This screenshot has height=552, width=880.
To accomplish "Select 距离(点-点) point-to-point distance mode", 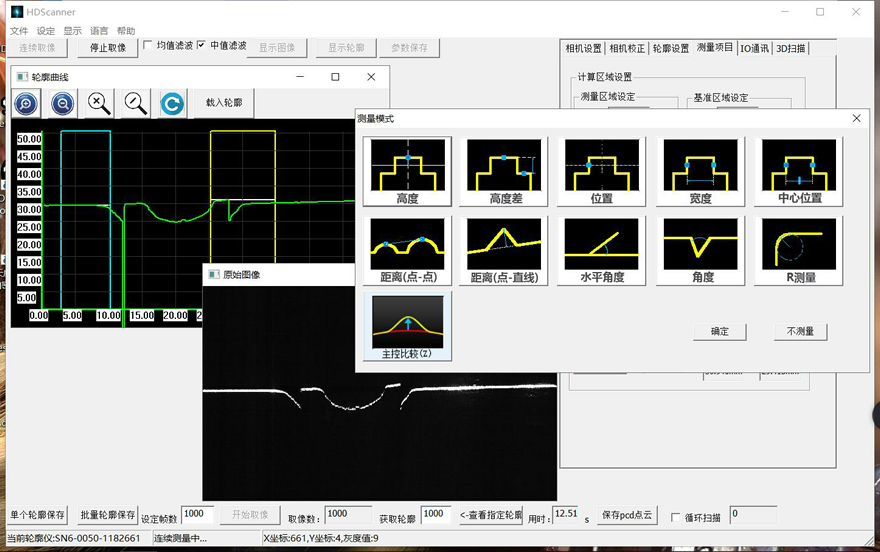I will (x=407, y=251).
